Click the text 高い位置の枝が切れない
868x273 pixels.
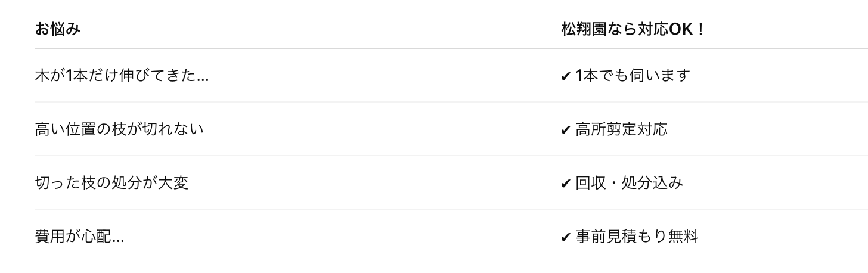point(119,129)
